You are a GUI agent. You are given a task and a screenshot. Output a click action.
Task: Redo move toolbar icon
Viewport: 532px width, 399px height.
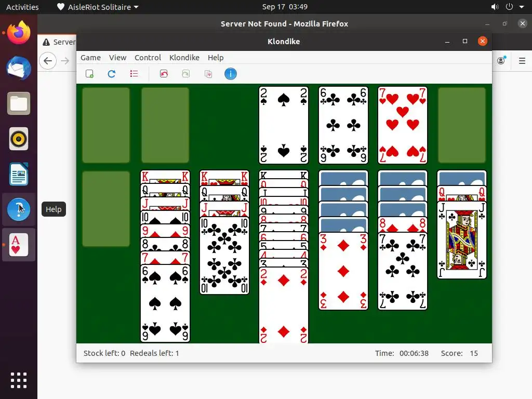(x=186, y=74)
